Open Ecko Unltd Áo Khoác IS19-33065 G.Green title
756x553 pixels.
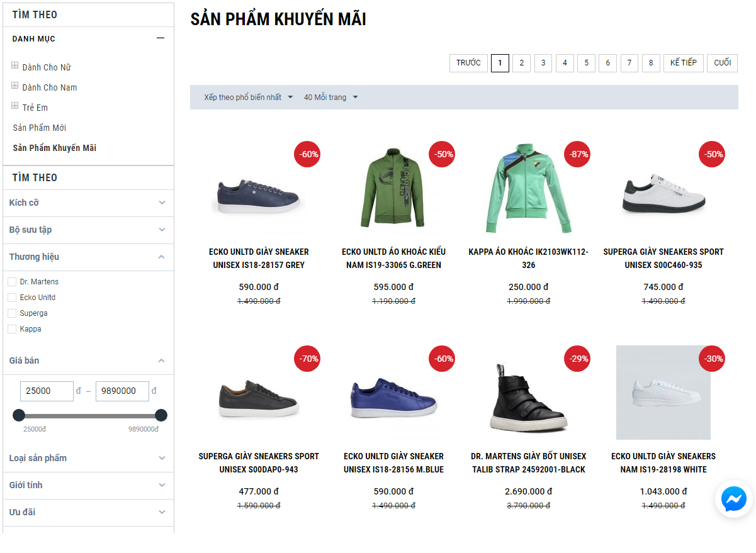click(393, 259)
